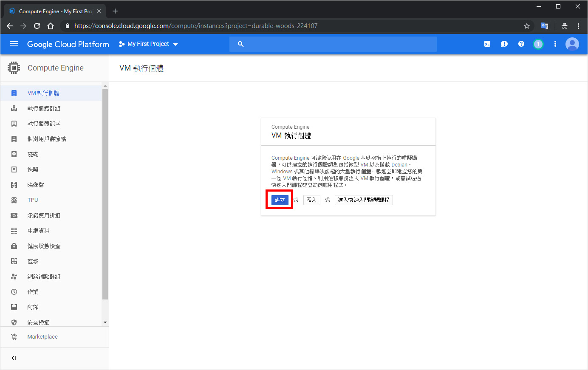
Task: Click the 承諾使用折扣 percent icon
Action: (x=14, y=215)
